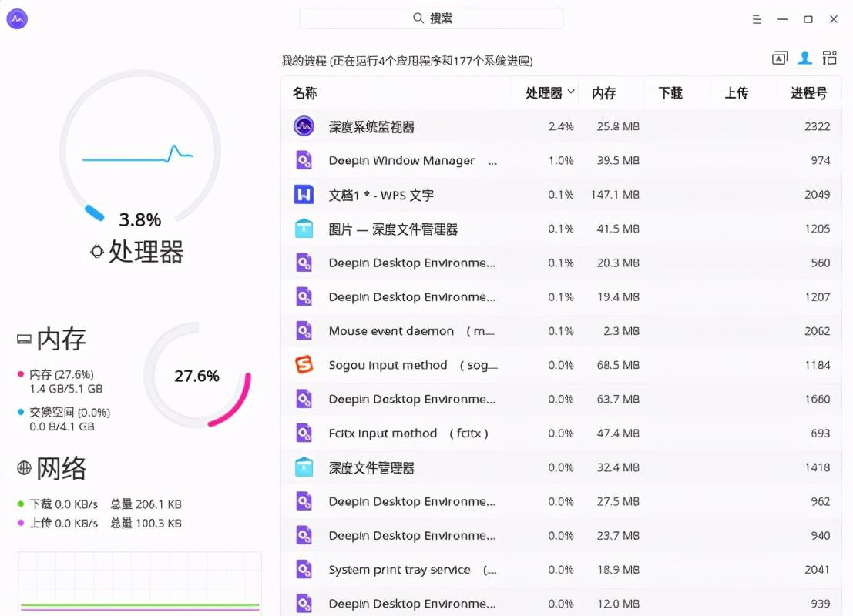Click the Mouse event daemon icon
Viewport: 853px width, 616px height.
304,330
